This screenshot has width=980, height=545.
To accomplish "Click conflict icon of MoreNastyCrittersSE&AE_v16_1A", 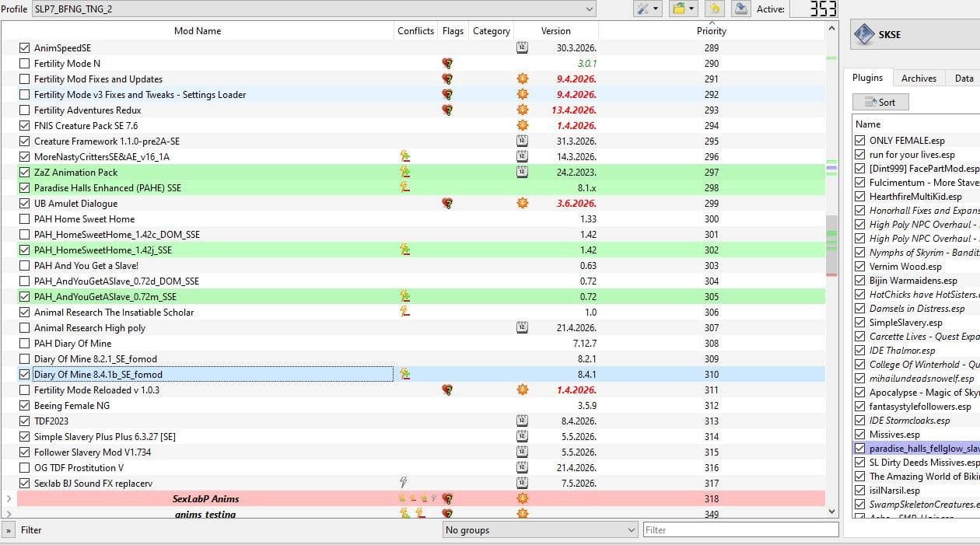I will point(404,157).
